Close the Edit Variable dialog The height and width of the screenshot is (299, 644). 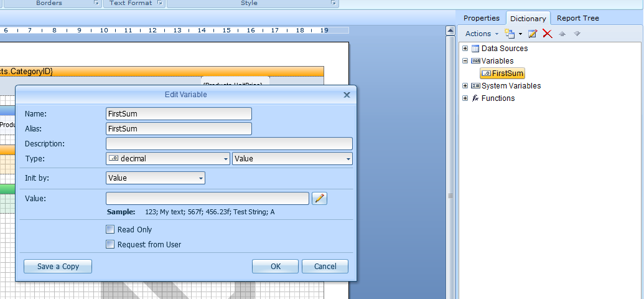coord(347,95)
